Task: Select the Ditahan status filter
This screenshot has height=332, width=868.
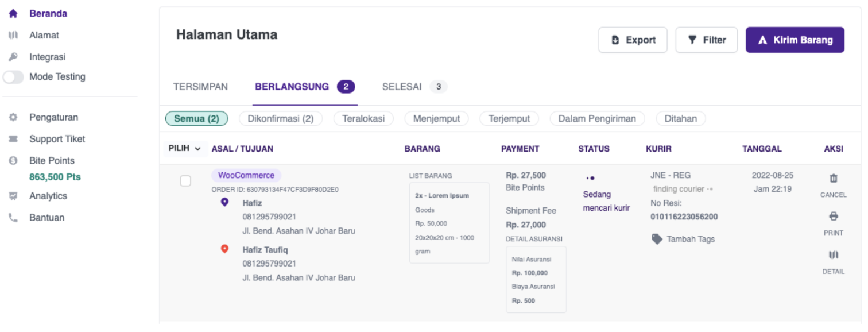Action: pos(681,119)
